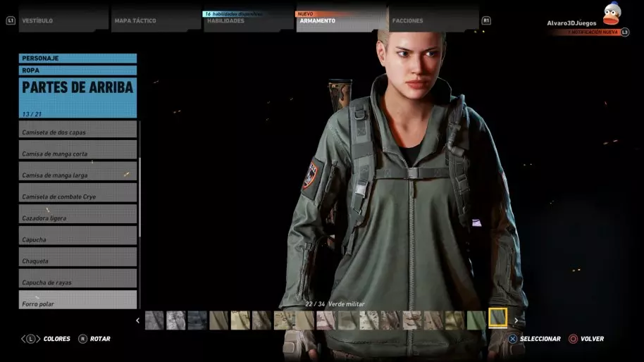This screenshot has height=362, width=644.
Task: Click the 13 / 21 item counter
Action: coord(32,114)
